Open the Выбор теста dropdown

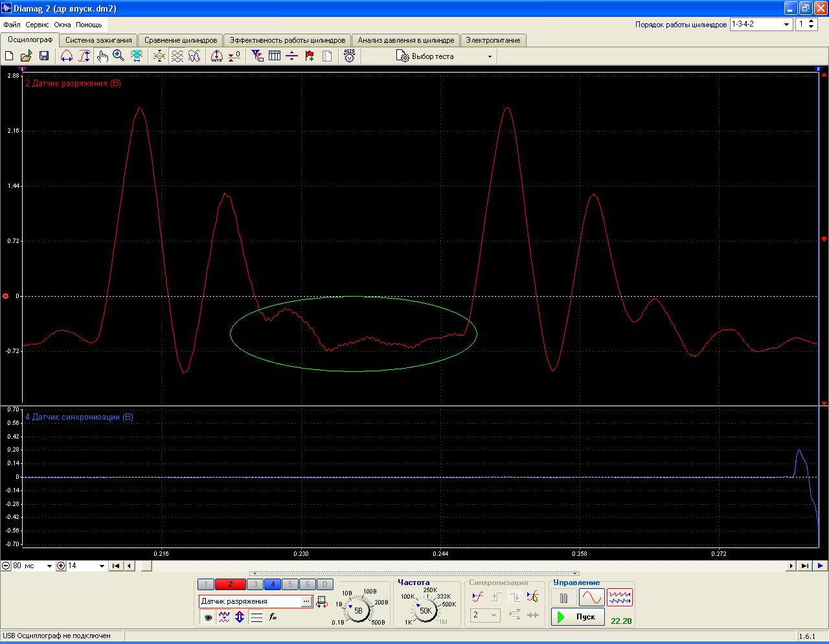(444, 56)
